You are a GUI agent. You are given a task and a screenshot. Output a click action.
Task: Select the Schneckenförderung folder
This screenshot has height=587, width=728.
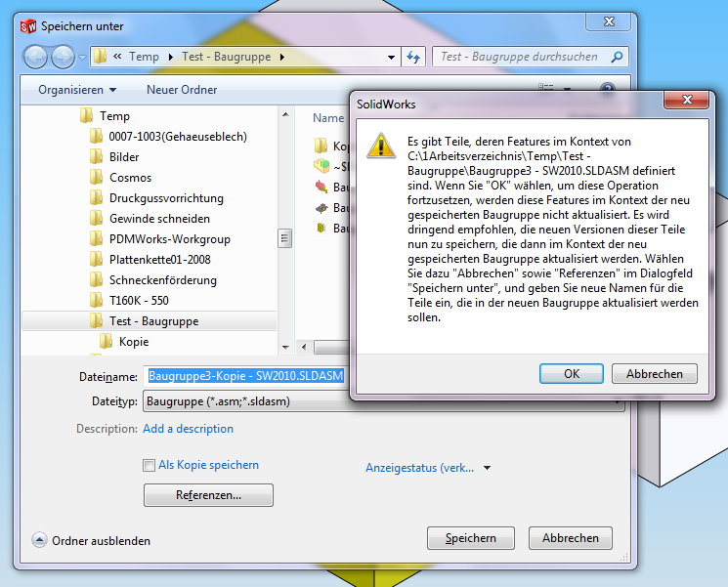(163, 279)
